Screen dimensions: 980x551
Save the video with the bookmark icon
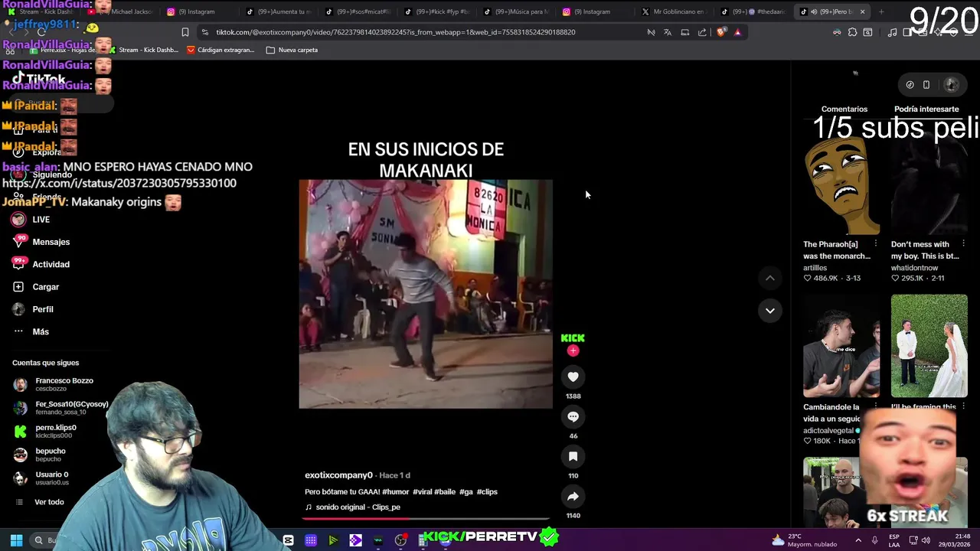[x=573, y=456]
